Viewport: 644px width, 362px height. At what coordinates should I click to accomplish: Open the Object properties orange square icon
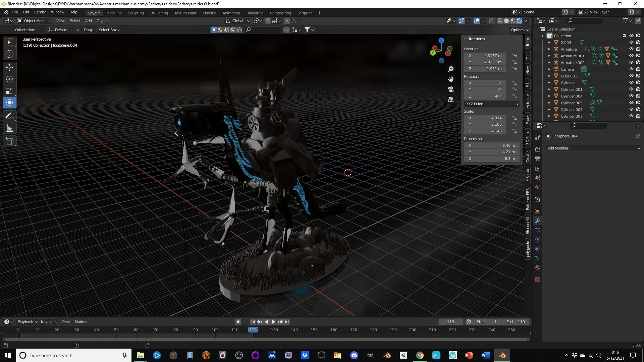pos(538,211)
